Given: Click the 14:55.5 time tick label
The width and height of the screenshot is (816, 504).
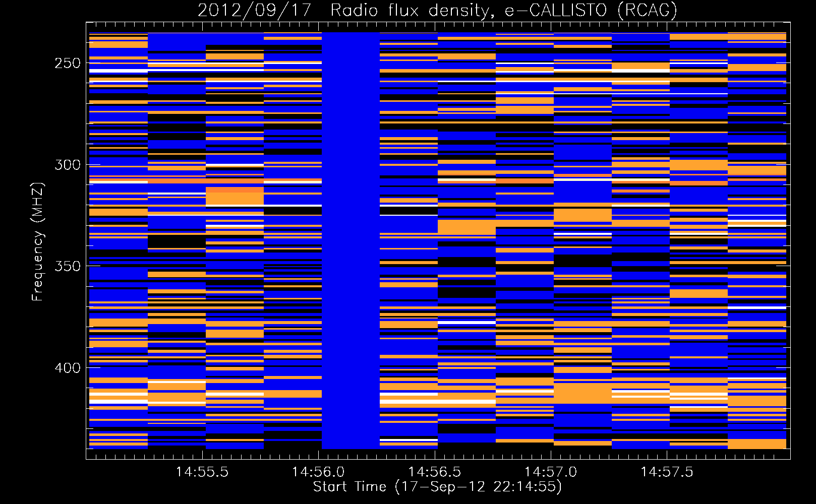Looking at the screenshot, I should click(202, 472).
